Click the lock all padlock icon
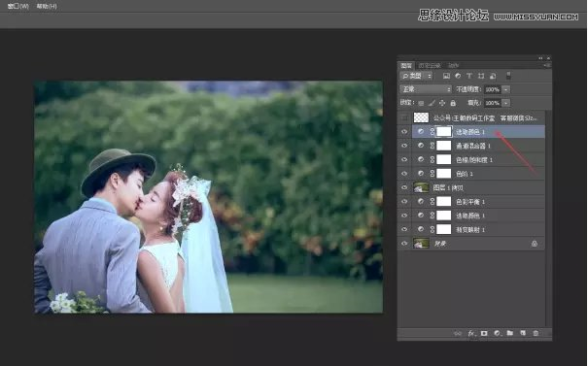 click(453, 103)
